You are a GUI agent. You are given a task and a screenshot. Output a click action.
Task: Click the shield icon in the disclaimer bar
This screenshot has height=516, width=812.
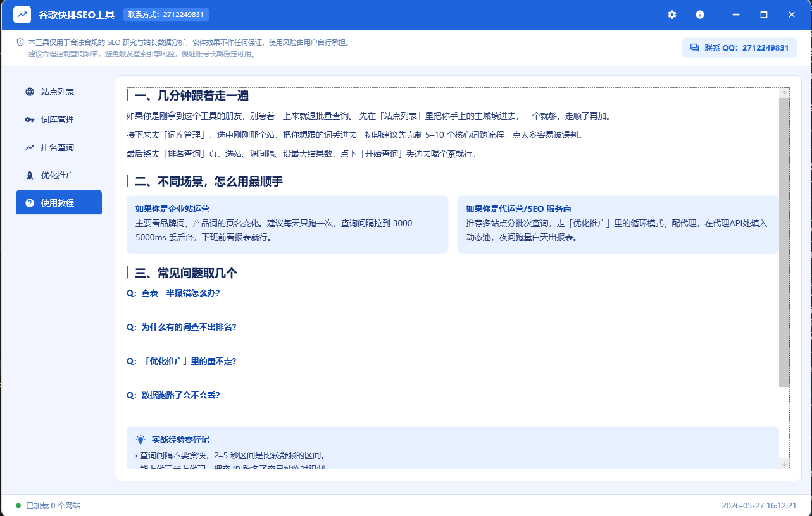pyautogui.click(x=20, y=42)
